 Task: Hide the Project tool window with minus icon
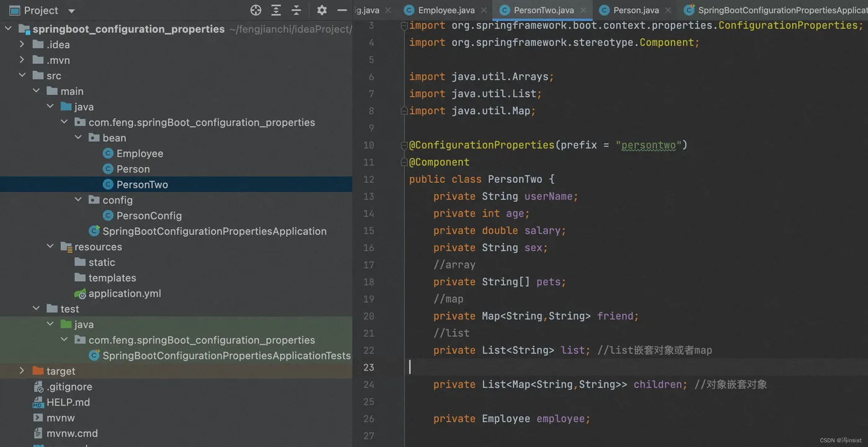(x=342, y=10)
